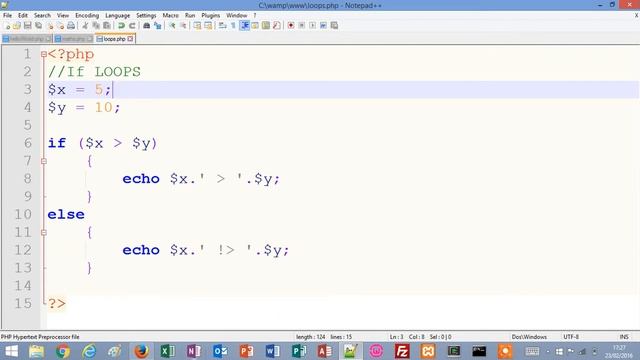Click the Stop Recording macro icon
Viewport: 640px width, 360px height.
click(x=302, y=26)
